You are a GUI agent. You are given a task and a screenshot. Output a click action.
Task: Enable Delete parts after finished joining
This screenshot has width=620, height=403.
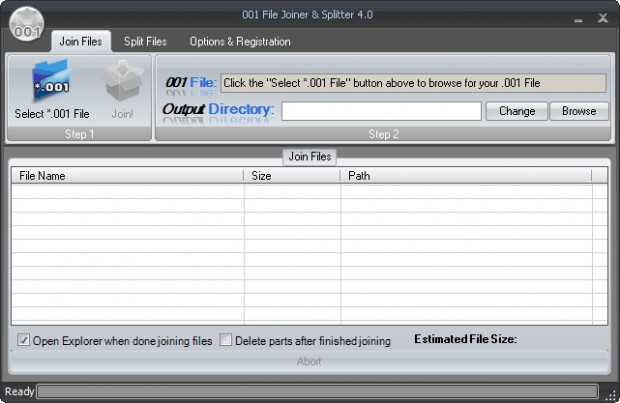coord(225,340)
